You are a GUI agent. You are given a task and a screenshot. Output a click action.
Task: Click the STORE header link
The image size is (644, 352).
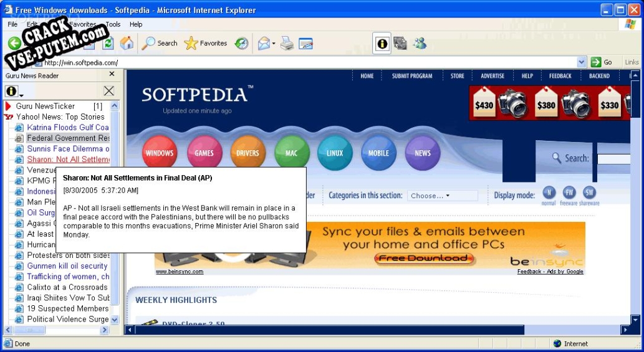coord(457,76)
